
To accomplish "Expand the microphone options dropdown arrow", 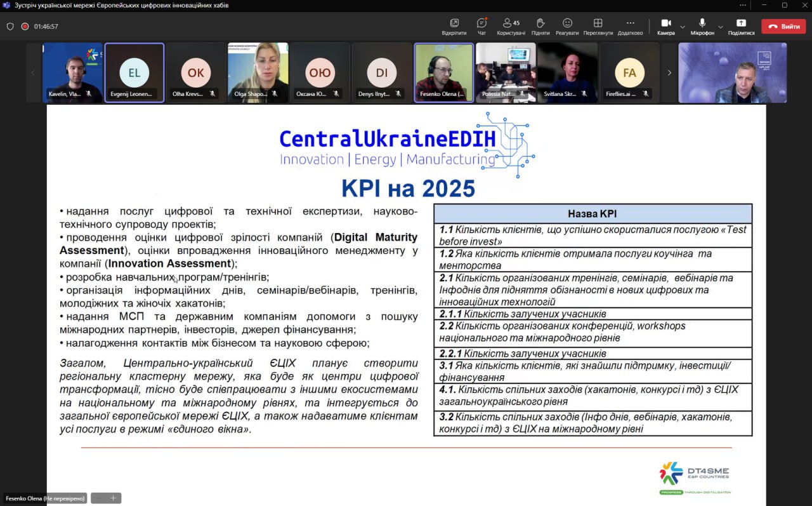I will click(x=720, y=27).
